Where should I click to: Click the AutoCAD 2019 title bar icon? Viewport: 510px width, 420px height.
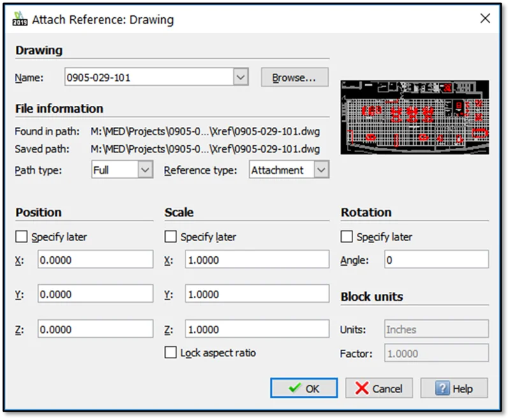[20, 19]
